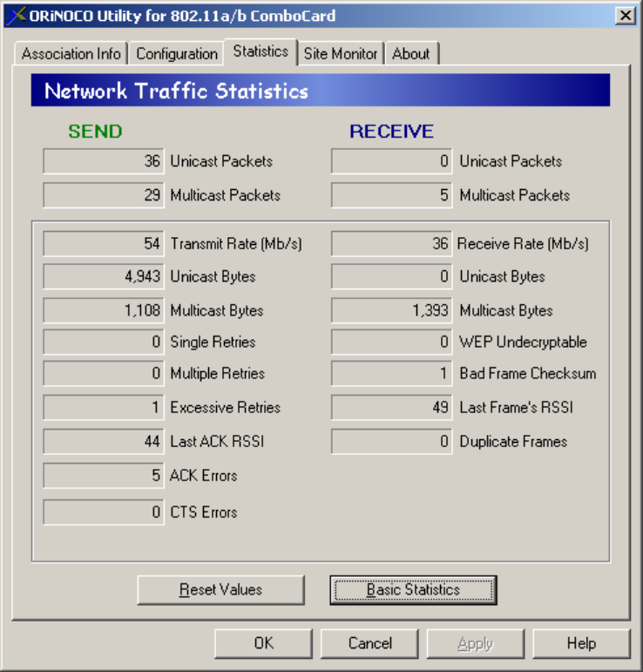Image resolution: width=643 pixels, height=672 pixels.
Task: Click the Single Retries value field
Action: (x=103, y=342)
